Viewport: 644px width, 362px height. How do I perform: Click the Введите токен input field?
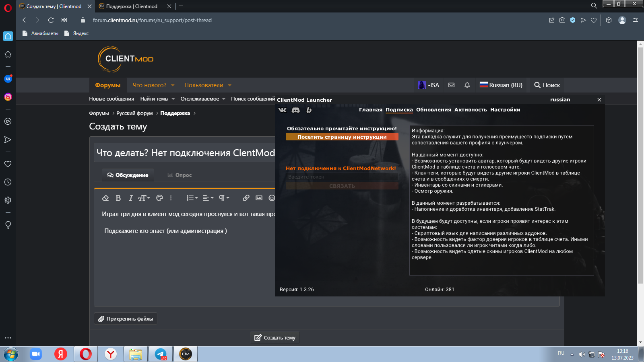click(x=342, y=177)
